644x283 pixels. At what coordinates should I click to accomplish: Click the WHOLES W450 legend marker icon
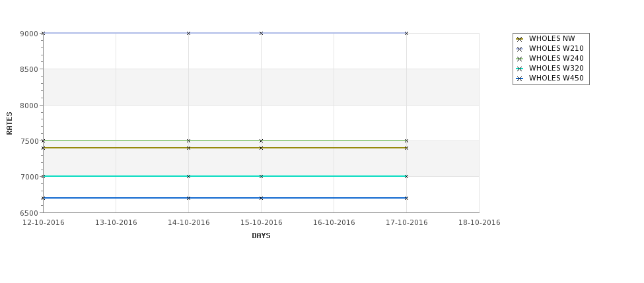pyautogui.click(x=520, y=79)
